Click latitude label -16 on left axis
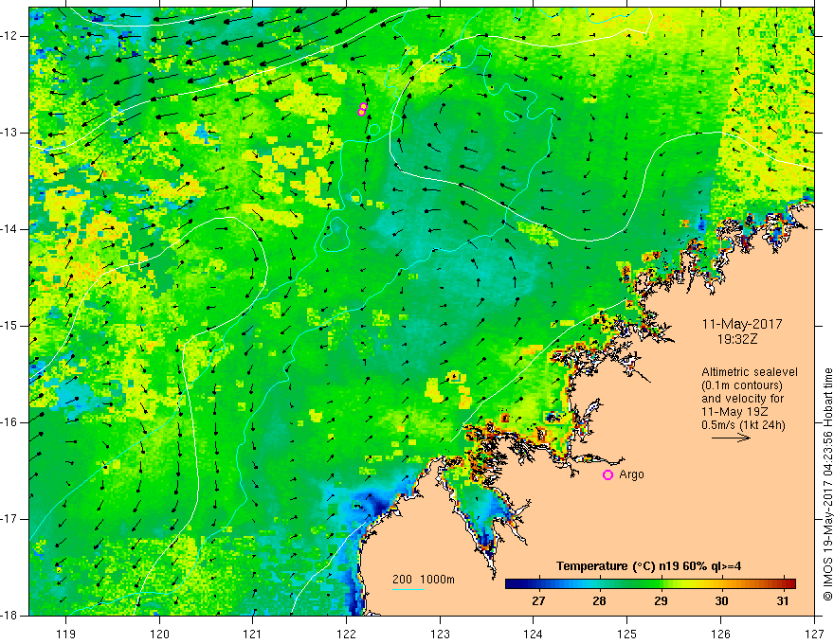Image resolution: width=834 pixels, height=644 pixels. click(x=10, y=422)
